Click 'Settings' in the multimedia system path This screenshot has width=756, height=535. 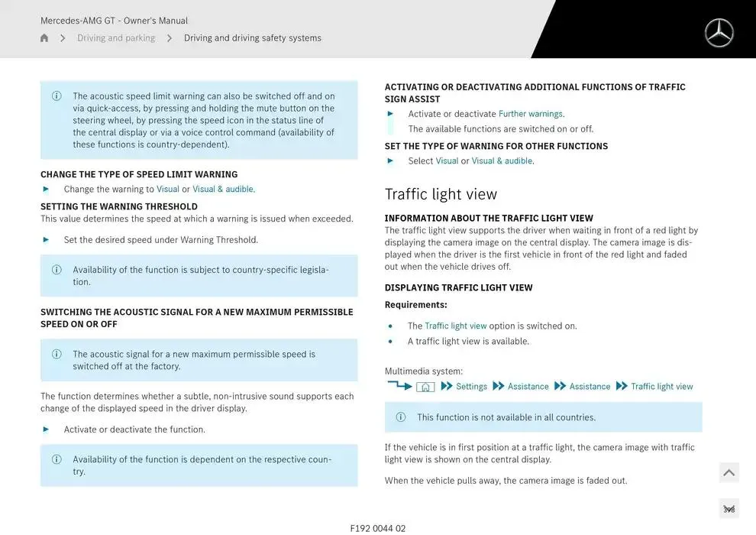coord(471,387)
